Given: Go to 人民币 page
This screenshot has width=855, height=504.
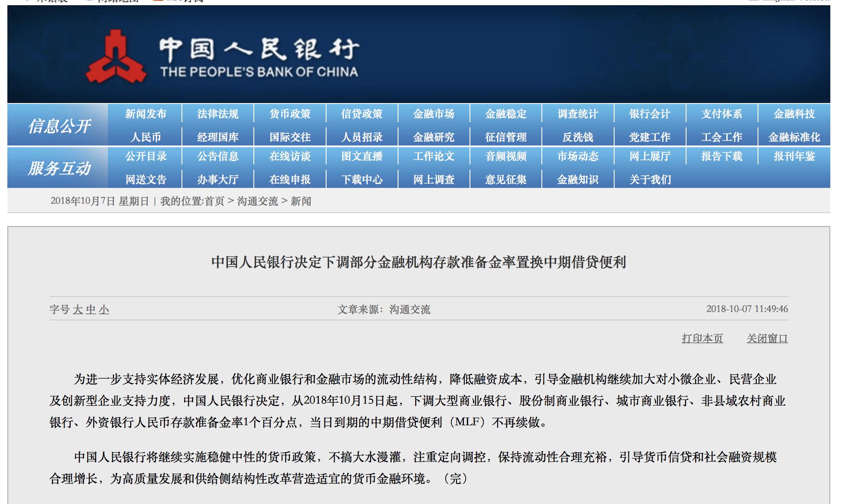Looking at the screenshot, I should [146, 137].
